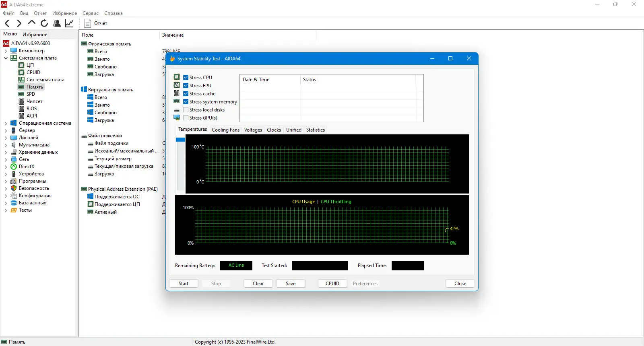Click the Тесты icon in tree

(x=14, y=210)
